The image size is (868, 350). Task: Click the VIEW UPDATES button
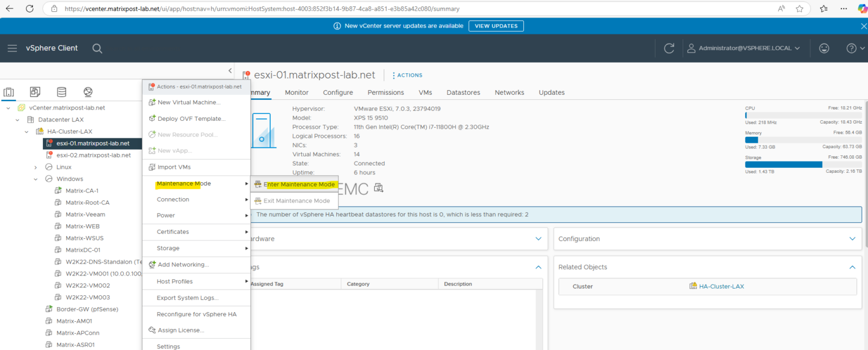pyautogui.click(x=496, y=25)
